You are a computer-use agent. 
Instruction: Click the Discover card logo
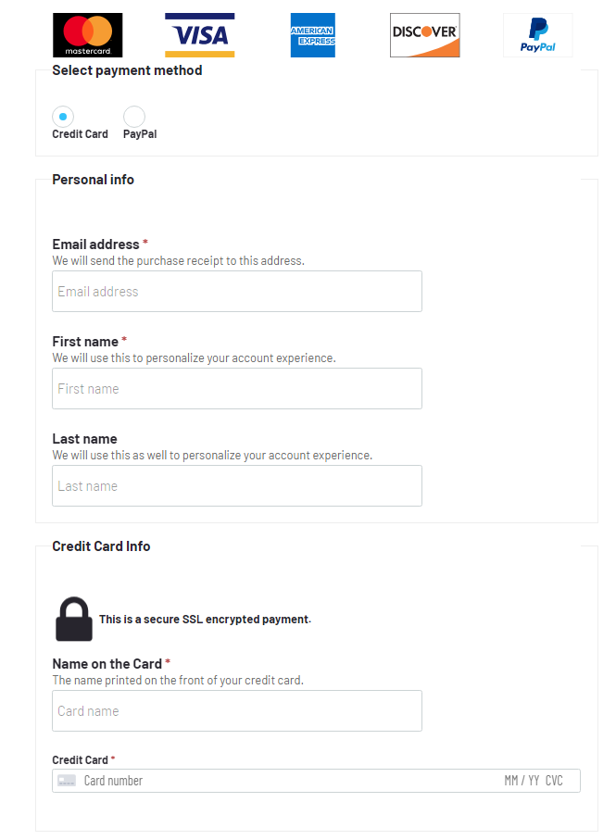[x=424, y=35]
